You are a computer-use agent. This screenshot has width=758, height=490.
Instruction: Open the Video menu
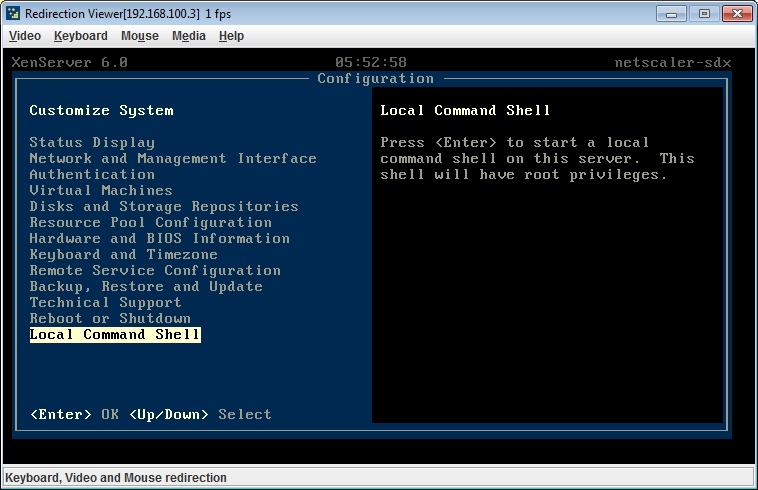25,36
